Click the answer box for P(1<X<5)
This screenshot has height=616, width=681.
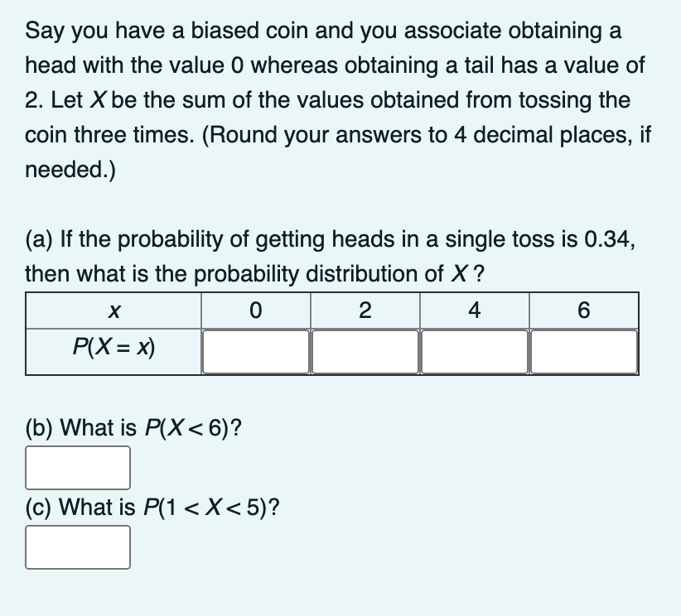pos(78,547)
